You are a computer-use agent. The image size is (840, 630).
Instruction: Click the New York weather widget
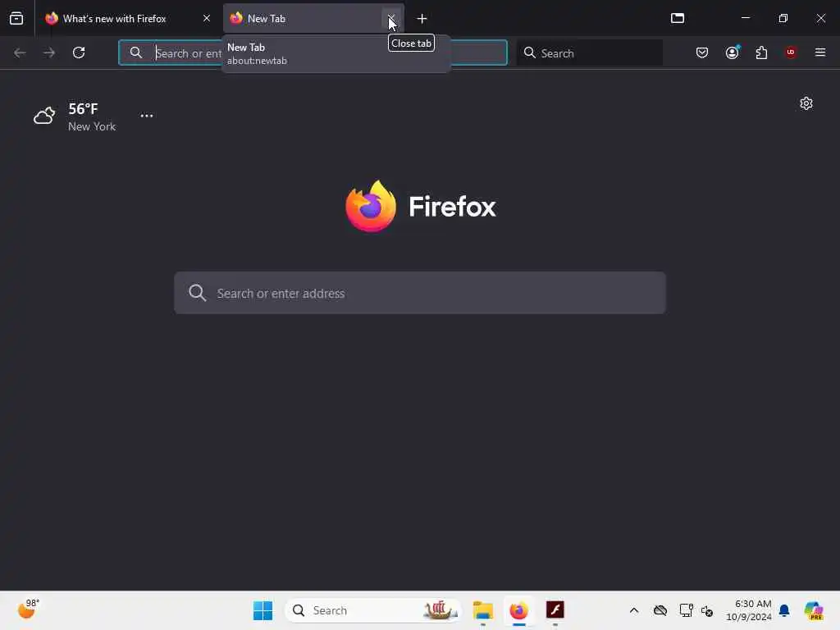75,116
